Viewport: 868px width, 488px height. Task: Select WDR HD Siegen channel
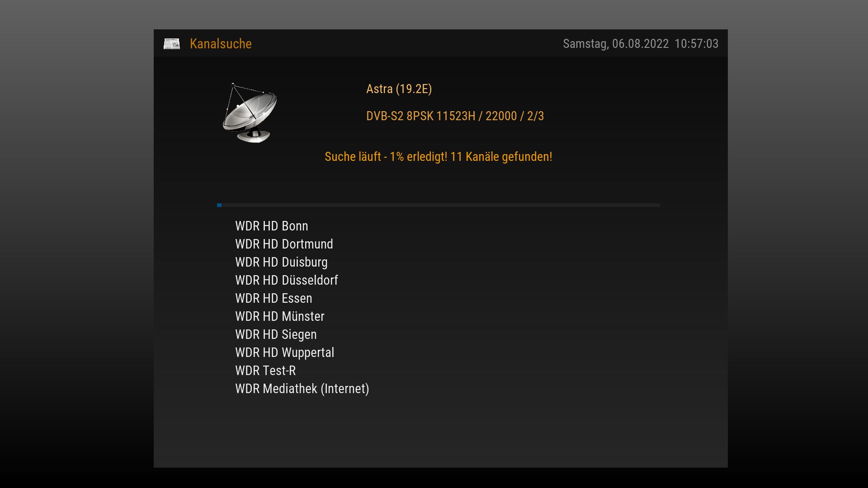tap(276, 334)
